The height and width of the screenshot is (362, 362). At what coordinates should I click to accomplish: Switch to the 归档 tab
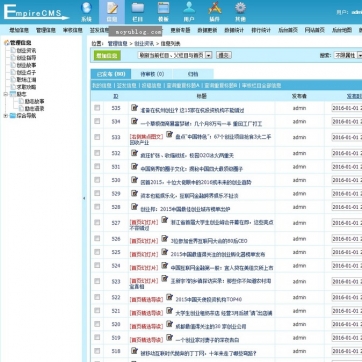(x=193, y=74)
